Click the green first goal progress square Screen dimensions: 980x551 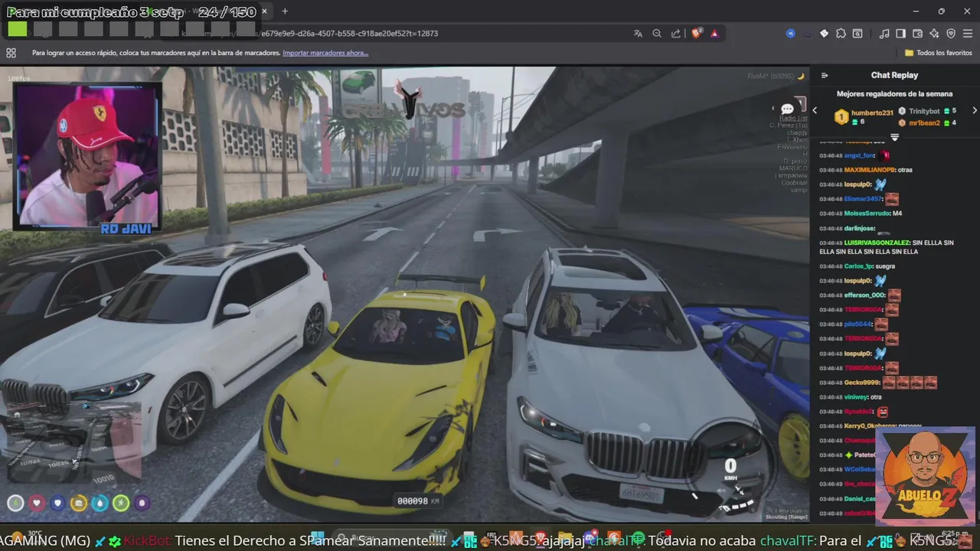click(18, 29)
